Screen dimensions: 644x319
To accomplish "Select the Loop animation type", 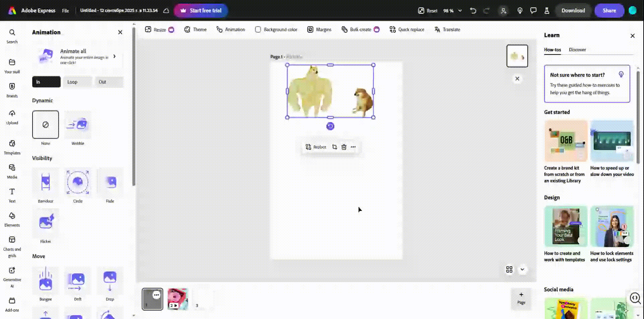I will point(77,82).
